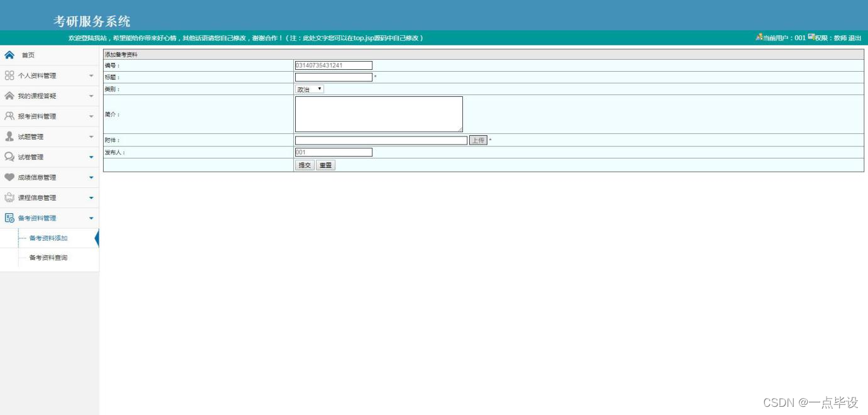Image resolution: width=868 pixels, height=415 pixels.
Task: Click the 类别： row label
Action: coord(112,89)
